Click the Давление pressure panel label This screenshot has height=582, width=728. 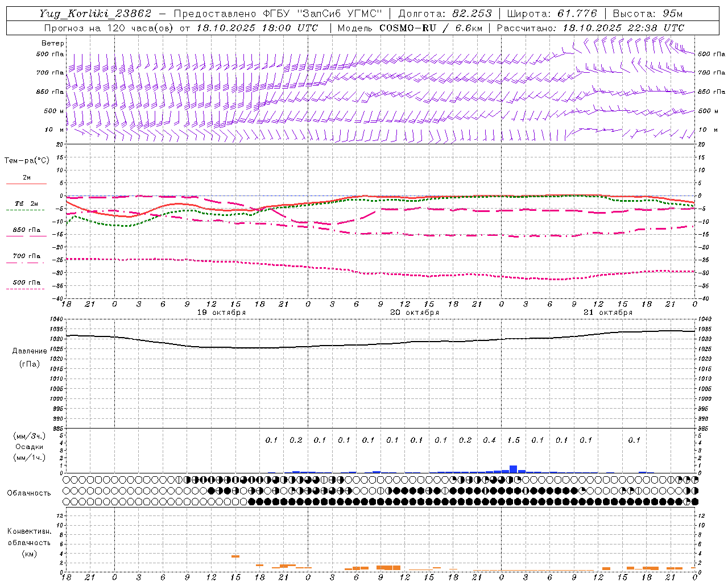click(29, 351)
